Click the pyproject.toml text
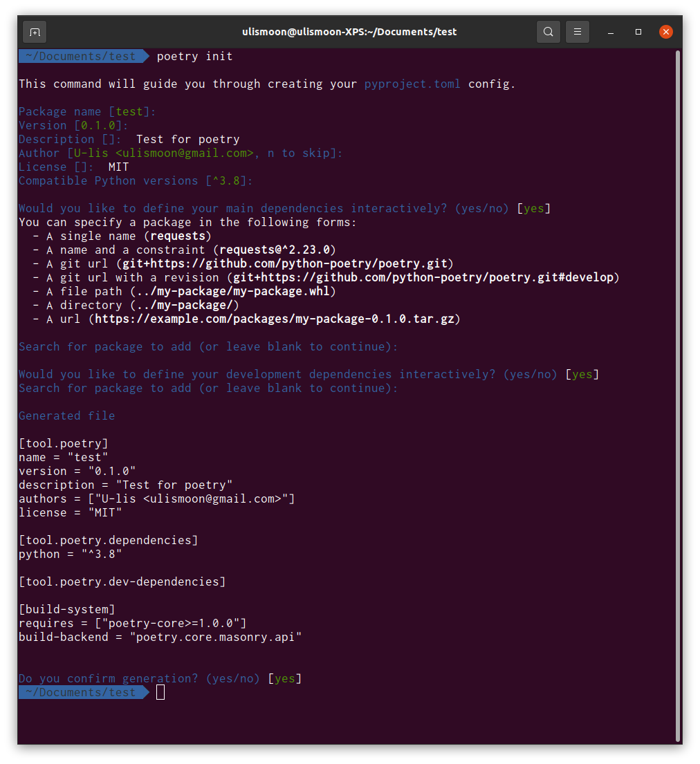Image resolution: width=700 pixels, height=764 pixels. [x=412, y=84]
